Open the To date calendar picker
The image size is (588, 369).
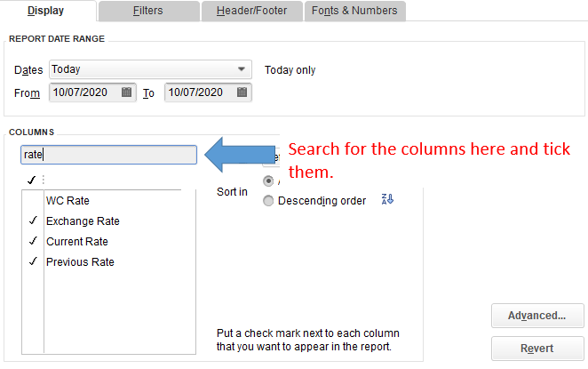click(x=242, y=92)
